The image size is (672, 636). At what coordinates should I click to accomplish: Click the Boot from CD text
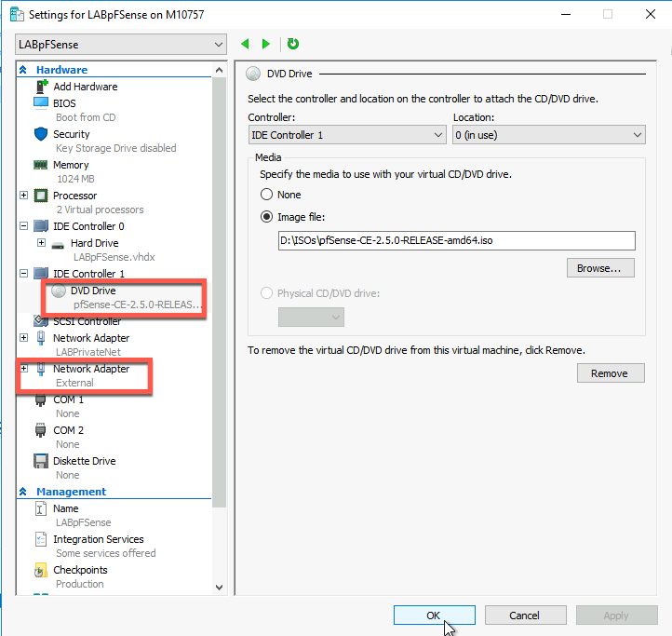[x=86, y=117]
